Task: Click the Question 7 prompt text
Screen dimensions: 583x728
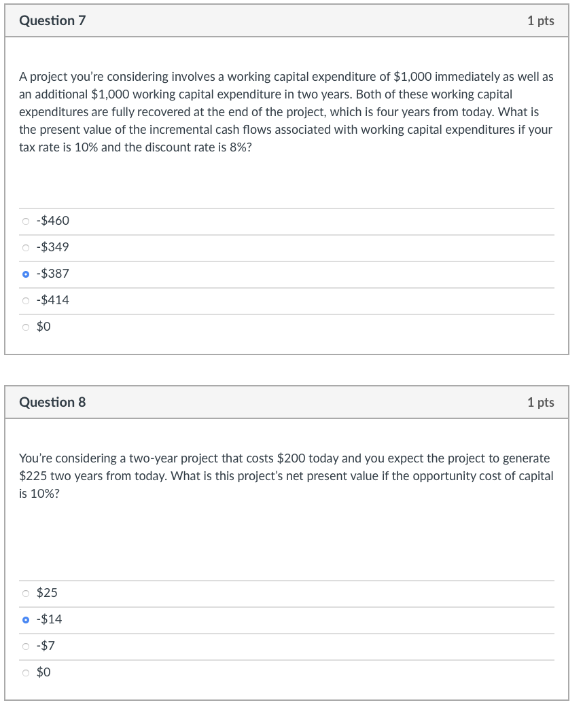Action: pyautogui.click(x=285, y=111)
